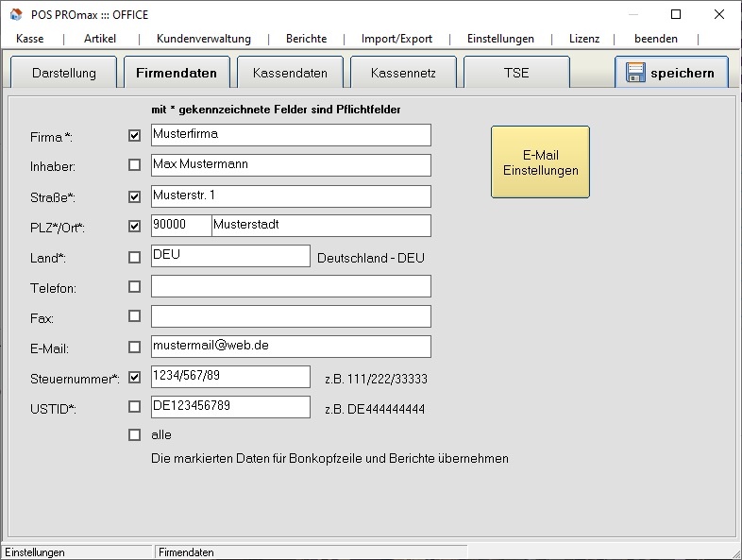Toggle the Firma checkbox
742x560 pixels.
pyautogui.click(x=134, y=135)
